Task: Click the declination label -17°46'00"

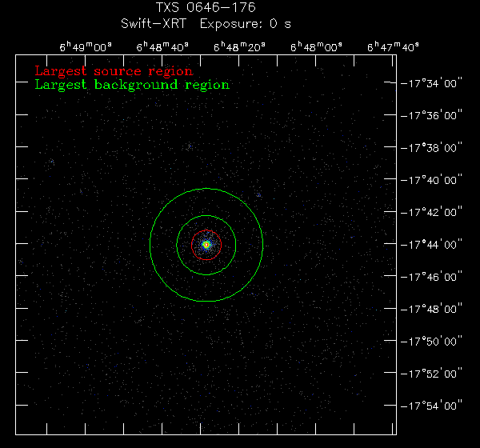Action: (x=431, y=277)
